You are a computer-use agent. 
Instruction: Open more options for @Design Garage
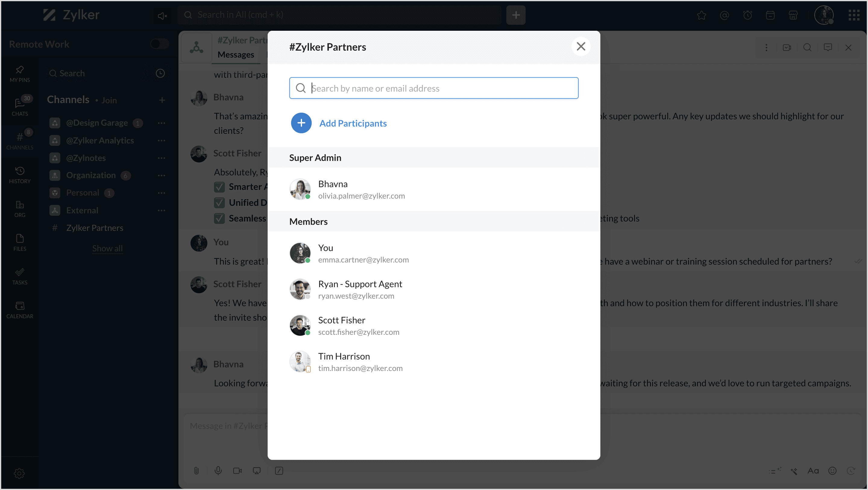(x=162, y=123)
